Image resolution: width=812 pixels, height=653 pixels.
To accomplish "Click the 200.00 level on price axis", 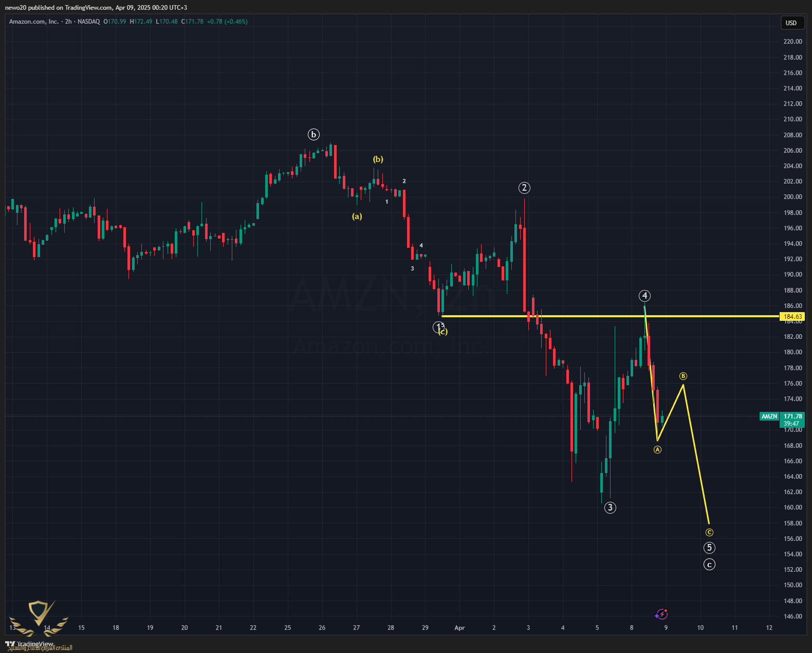I will [x=792, y=197].
